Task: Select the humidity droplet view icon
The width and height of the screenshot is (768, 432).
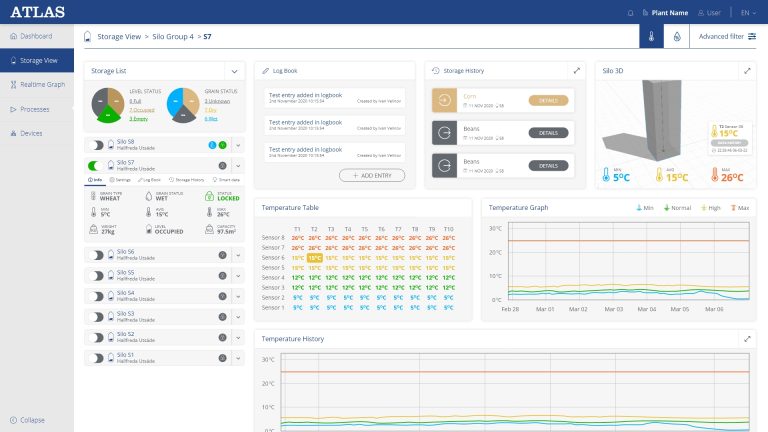Action: 676,36
